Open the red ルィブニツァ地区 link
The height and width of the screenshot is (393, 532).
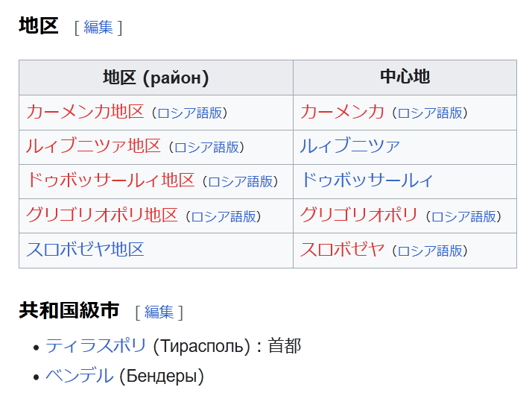[93, 146]
